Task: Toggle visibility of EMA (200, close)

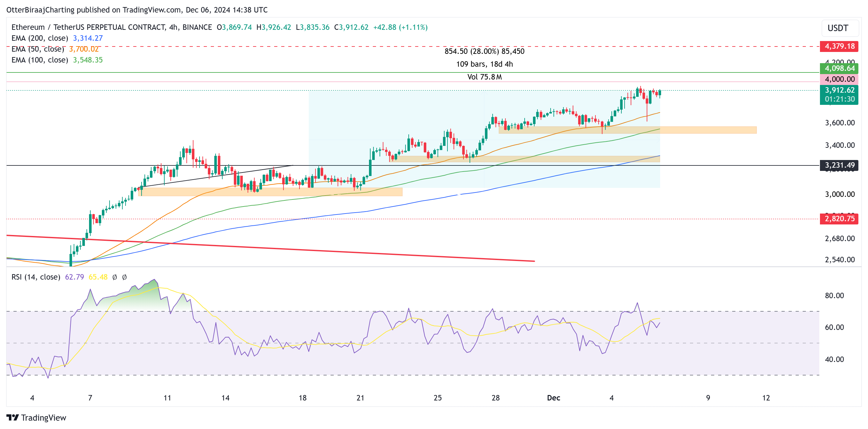Action: (40, 38)
